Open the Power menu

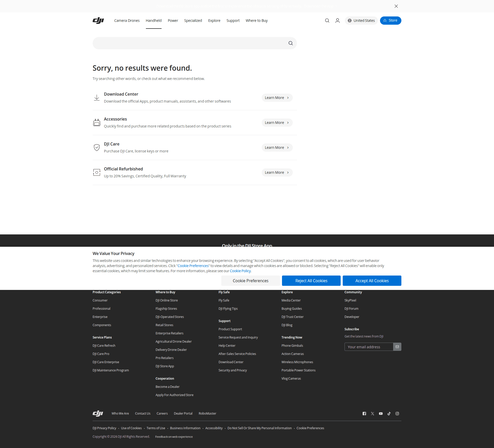click(x=173, y=21)
